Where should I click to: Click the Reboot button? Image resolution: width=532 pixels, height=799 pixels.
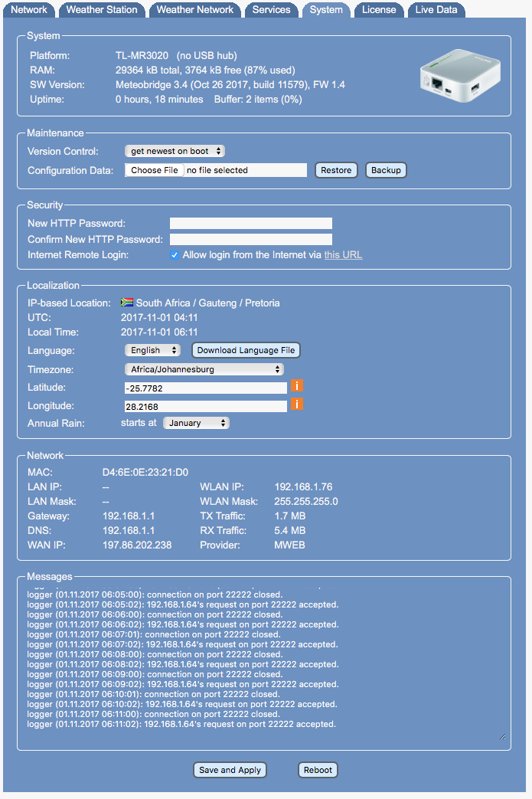tap(318, 770)
